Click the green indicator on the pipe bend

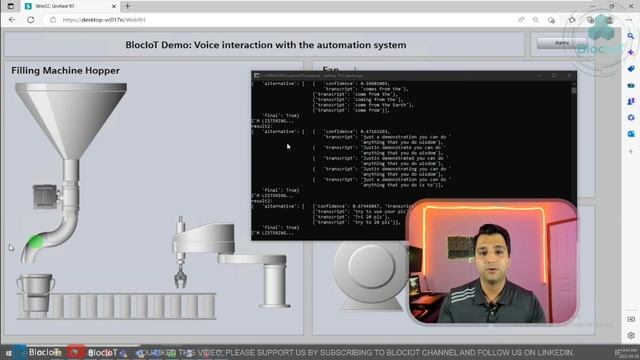(36, 242)
